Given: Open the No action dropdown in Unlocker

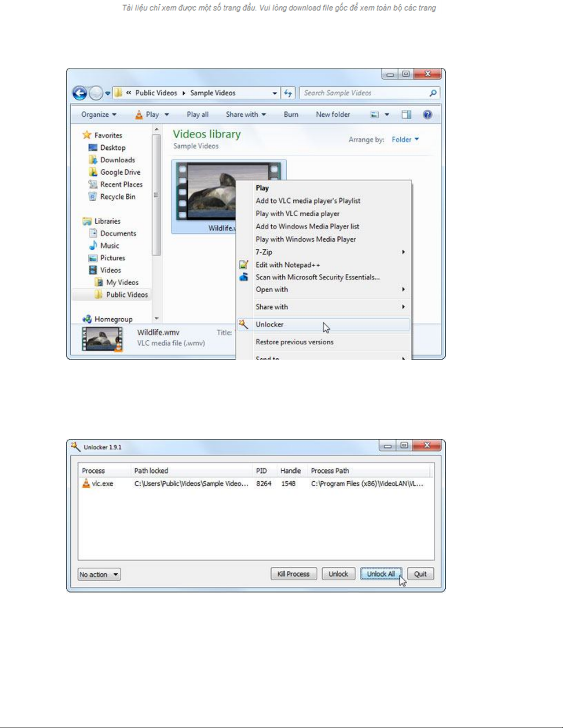Looking at the screenshot, I should pos(99,574).
